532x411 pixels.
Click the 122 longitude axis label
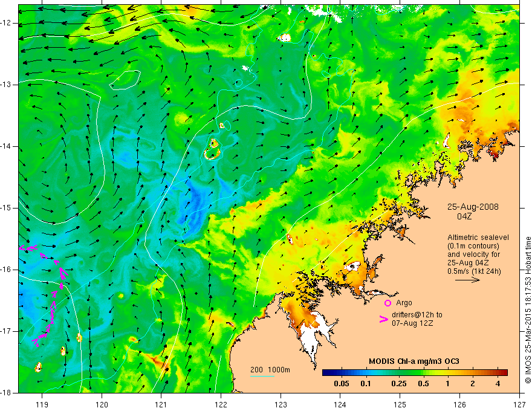click(221, 404)
